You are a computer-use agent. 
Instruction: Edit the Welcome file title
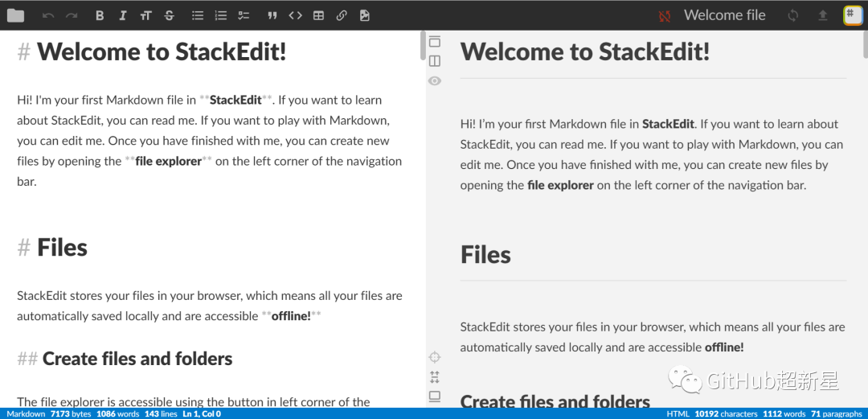point(725,15)
